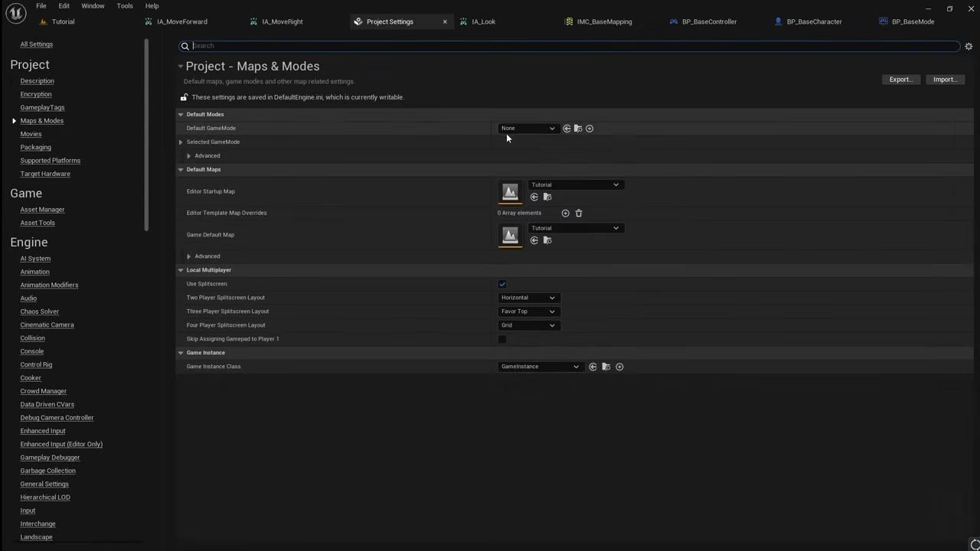The width and height of the screenshot is (980, 551).
Task: Switch to the BP_BaseCharacter tab
Action: (814, 21)
